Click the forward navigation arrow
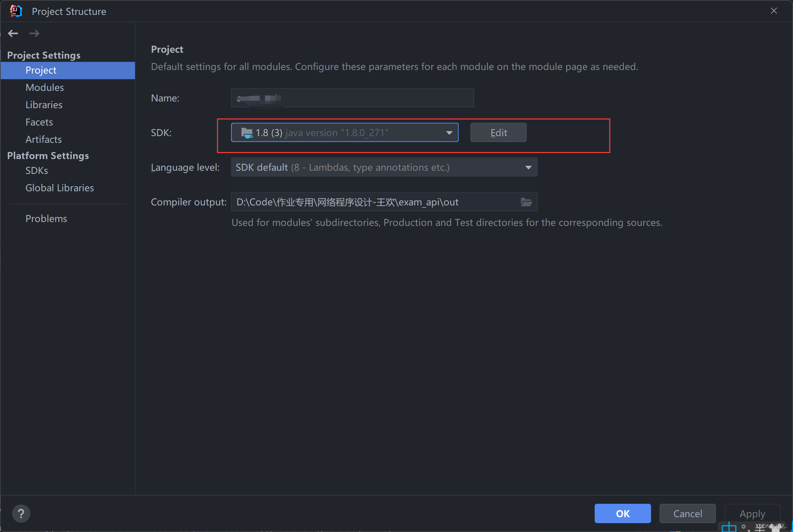The image size is (793, 532). [x=34, y=34]
